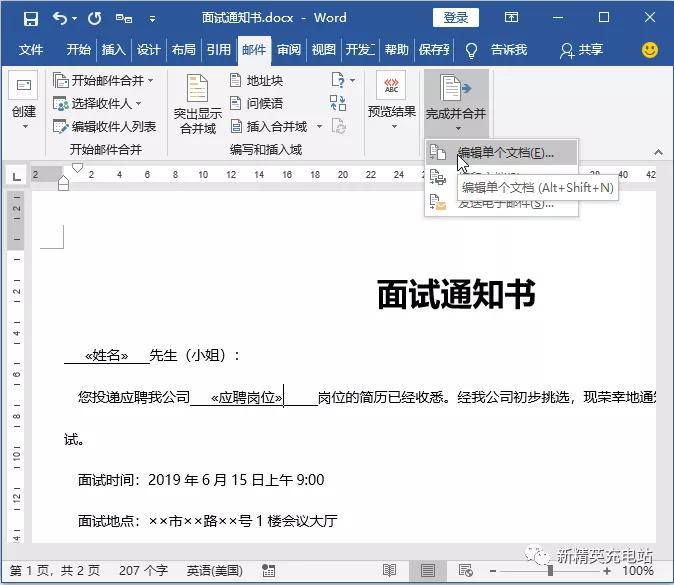Switch to the 插入 tab

113,50
